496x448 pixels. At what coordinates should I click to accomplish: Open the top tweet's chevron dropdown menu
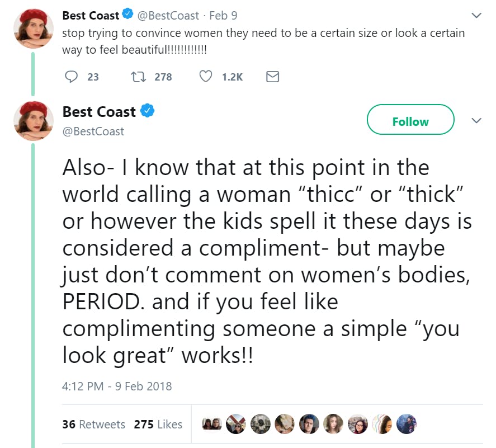tap(476, 15)
